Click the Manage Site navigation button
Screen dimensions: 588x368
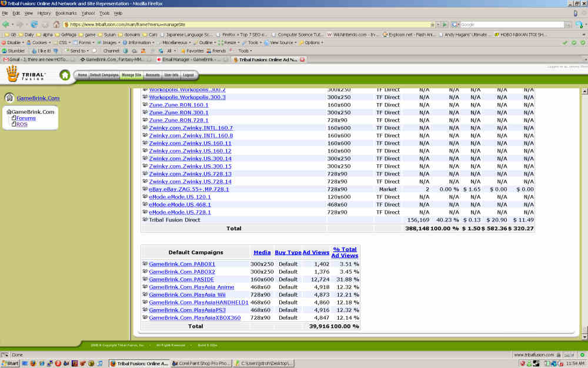click(131, 75)
